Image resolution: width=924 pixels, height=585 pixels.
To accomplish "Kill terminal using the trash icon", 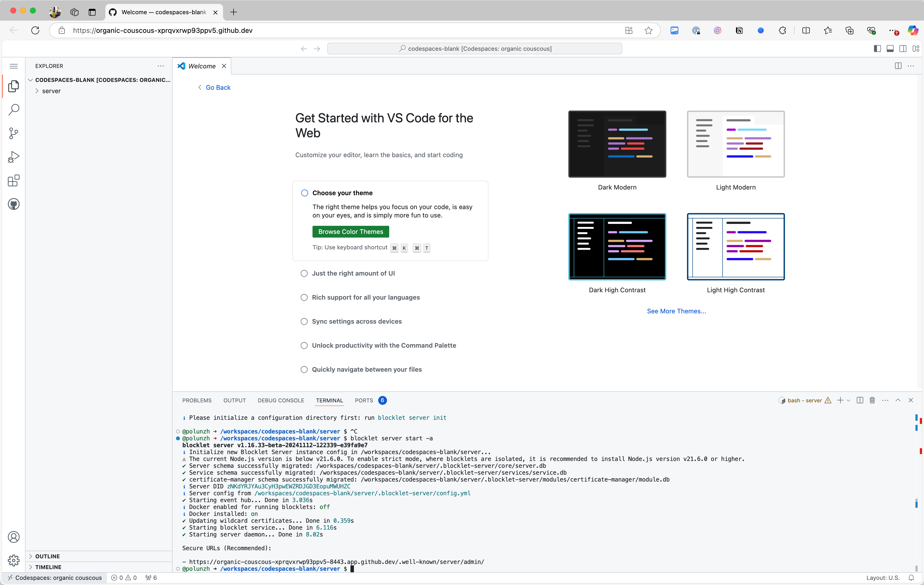I will 872,400.
